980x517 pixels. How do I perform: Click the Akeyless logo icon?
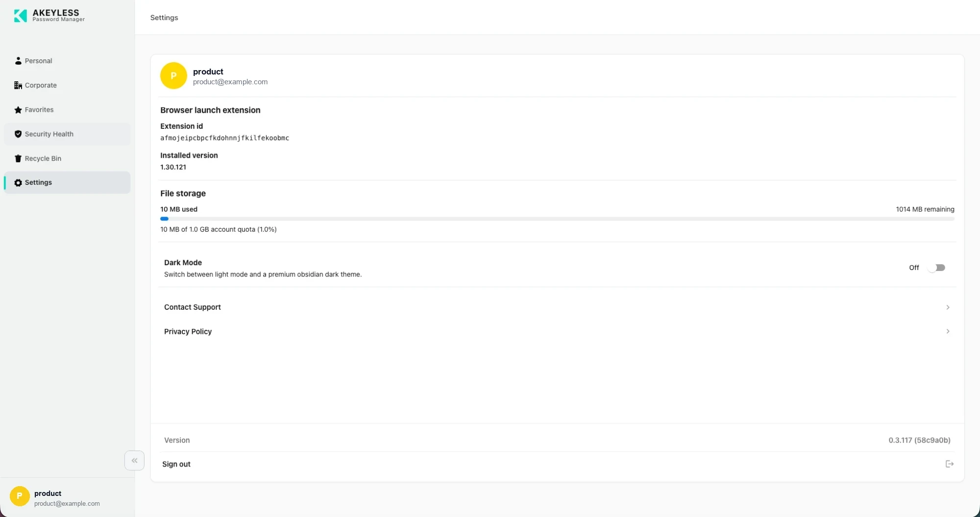(x=21, y=16)
